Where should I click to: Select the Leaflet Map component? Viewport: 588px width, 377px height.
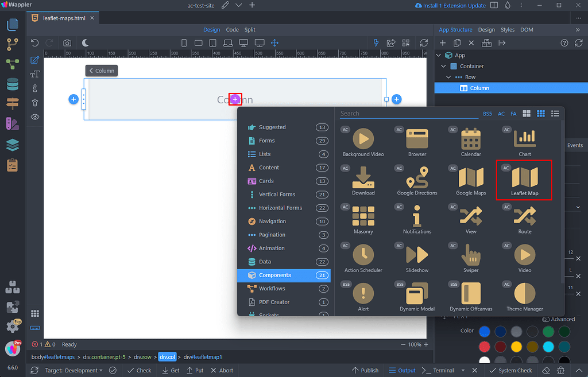[524, 179]
